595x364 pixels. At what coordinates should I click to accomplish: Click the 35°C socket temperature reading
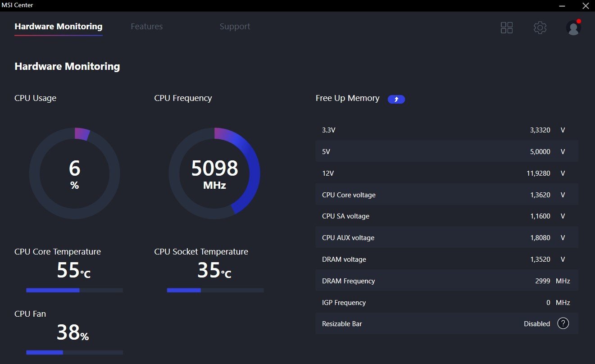[214, 270]
